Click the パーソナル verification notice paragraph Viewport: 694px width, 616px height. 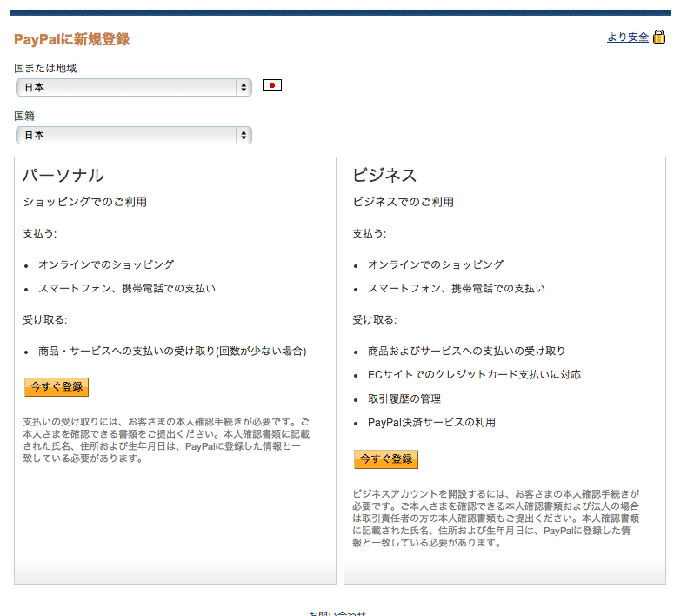[166, 440]
